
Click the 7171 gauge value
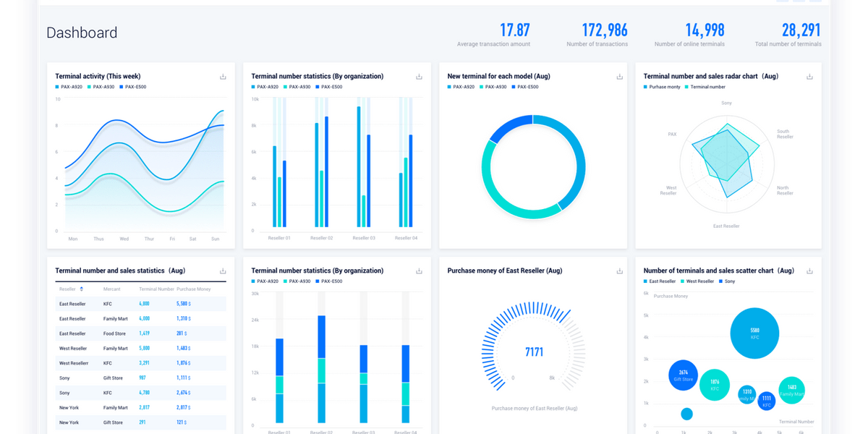tap(534, 352)
